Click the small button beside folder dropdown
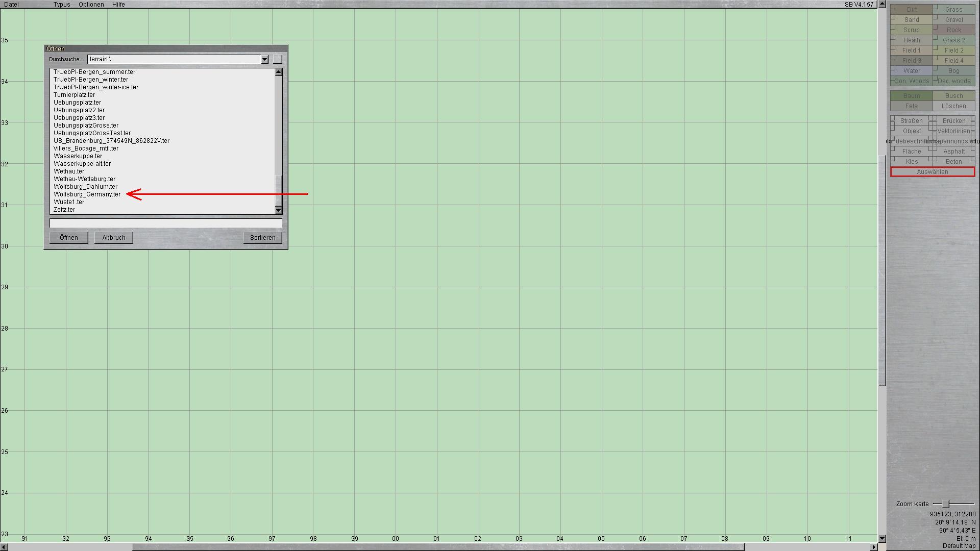Viewport: 980px width, 551px height. pos(277,59)
